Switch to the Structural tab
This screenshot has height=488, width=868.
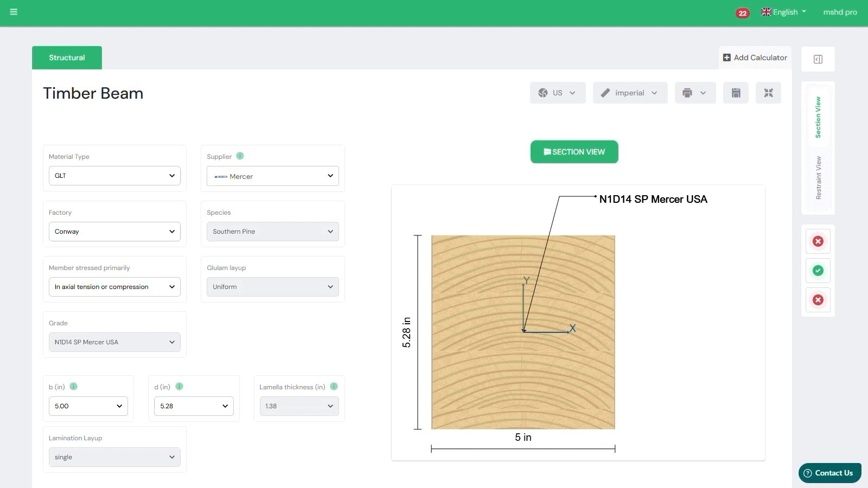point(67,57)
